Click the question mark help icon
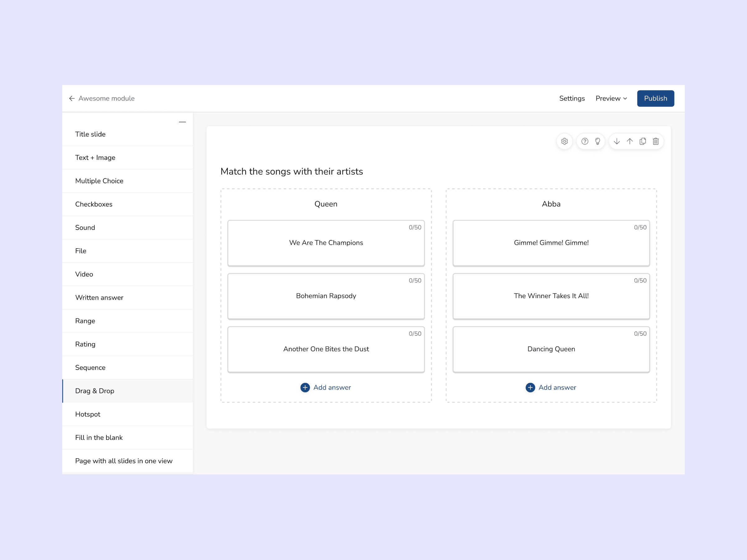 pyautogui.click(x=585, y=142)
